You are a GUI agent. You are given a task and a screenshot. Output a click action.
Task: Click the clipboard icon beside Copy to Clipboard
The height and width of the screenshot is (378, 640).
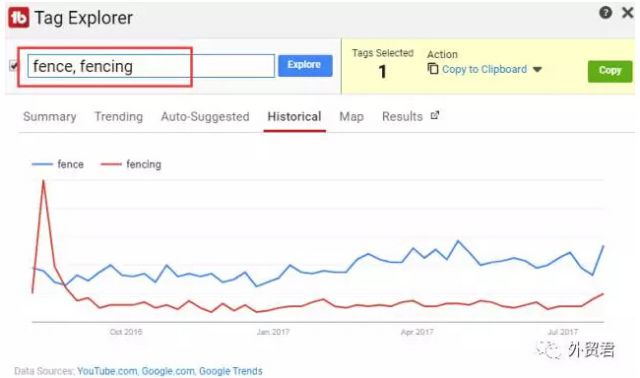coord(433,69)
